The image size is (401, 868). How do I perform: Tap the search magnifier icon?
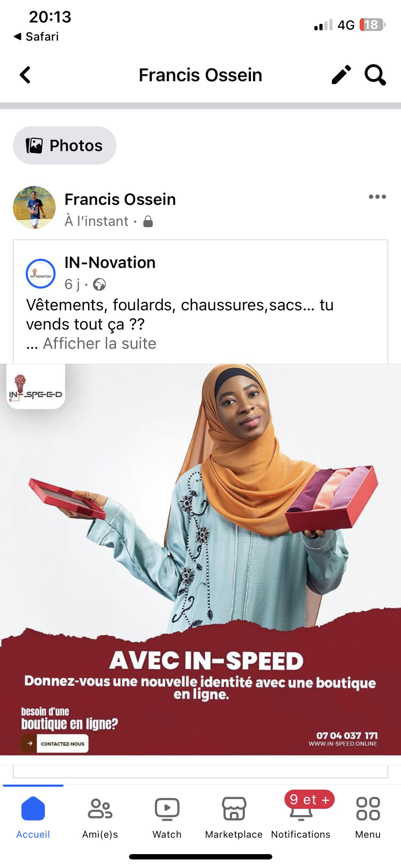[375, 75]
